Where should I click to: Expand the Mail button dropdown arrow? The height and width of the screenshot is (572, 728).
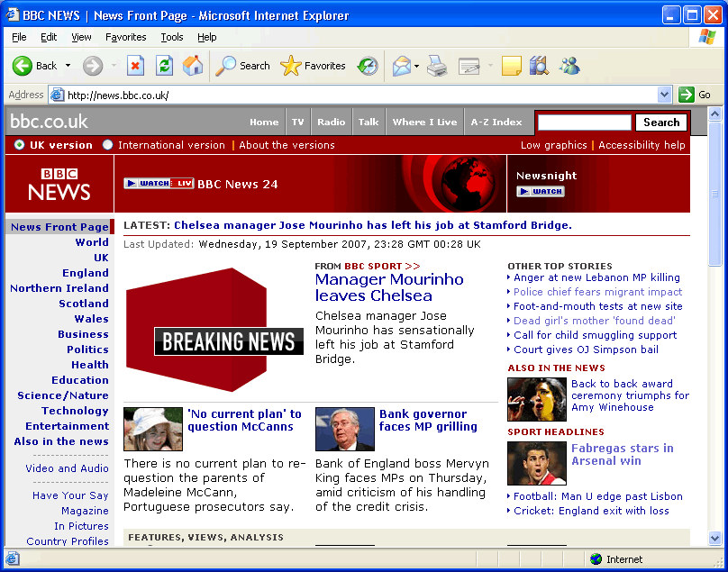point(416,66)
